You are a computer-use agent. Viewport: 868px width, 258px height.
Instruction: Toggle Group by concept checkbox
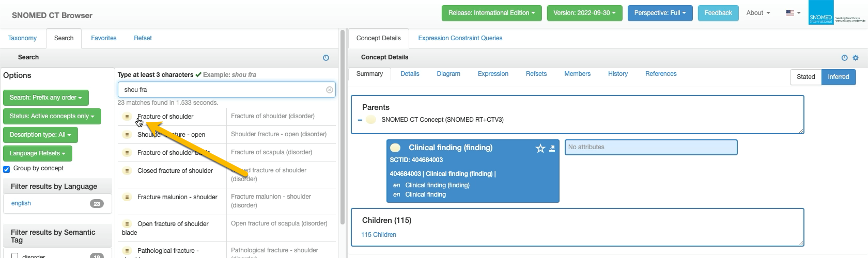[x=7, y=169]
